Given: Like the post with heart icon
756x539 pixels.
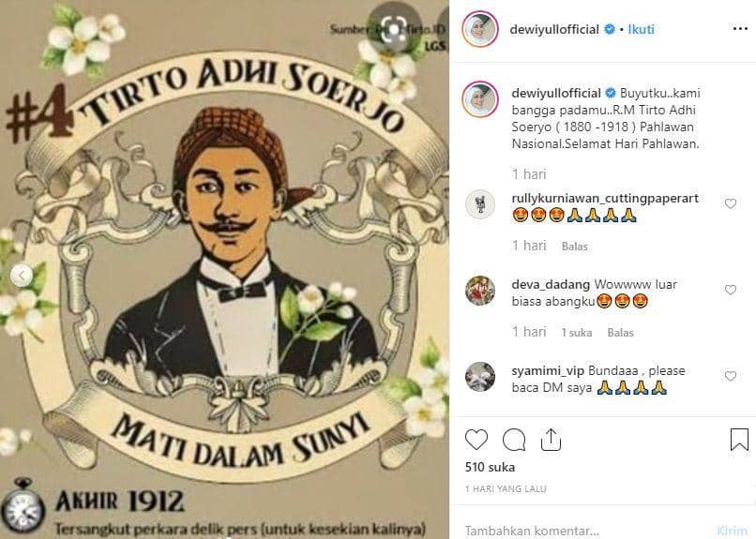Looking at the screenshot, I should point(476,440).
